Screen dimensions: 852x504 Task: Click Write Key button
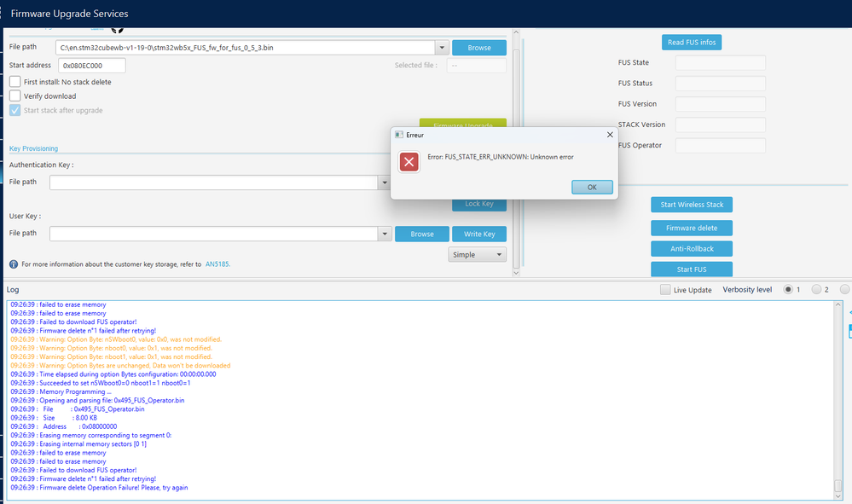(x=479, y=234)
